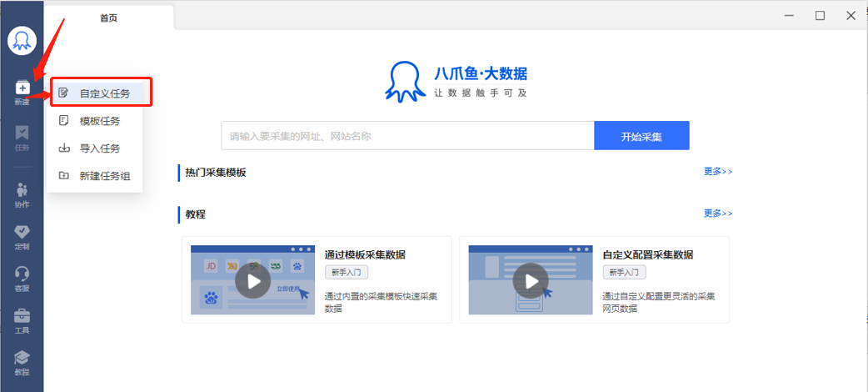The width and height of the screenshot is (868, 392).
Task: Maximize the application window
Action: click(820, 16)
